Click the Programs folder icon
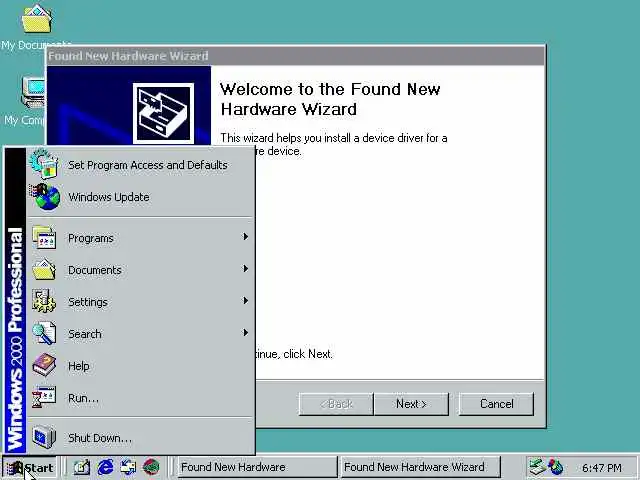The width and height of the screenshot is (640, 480). coord(44,237)
